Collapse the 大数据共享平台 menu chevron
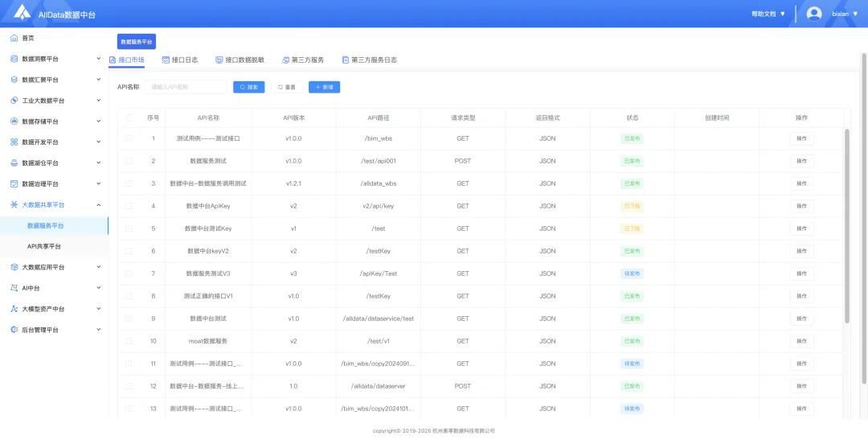This screenshot has height=440, width=868. [x=99, y=204]
